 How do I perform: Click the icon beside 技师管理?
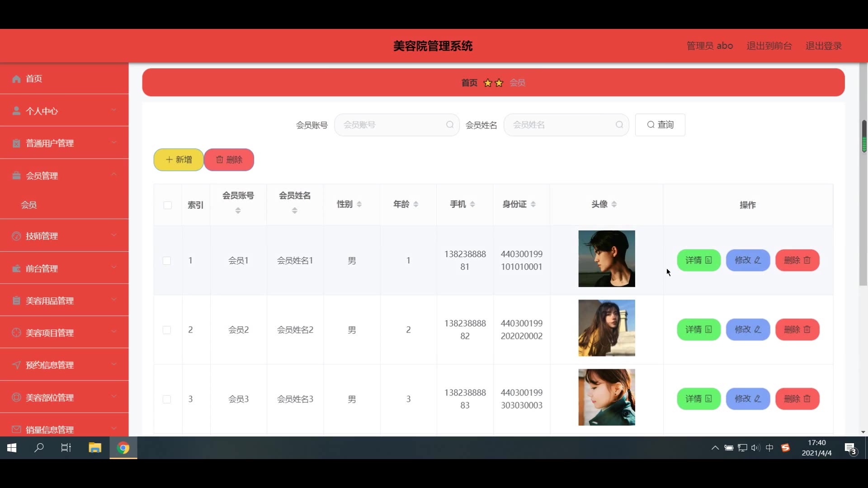[16, 236]
